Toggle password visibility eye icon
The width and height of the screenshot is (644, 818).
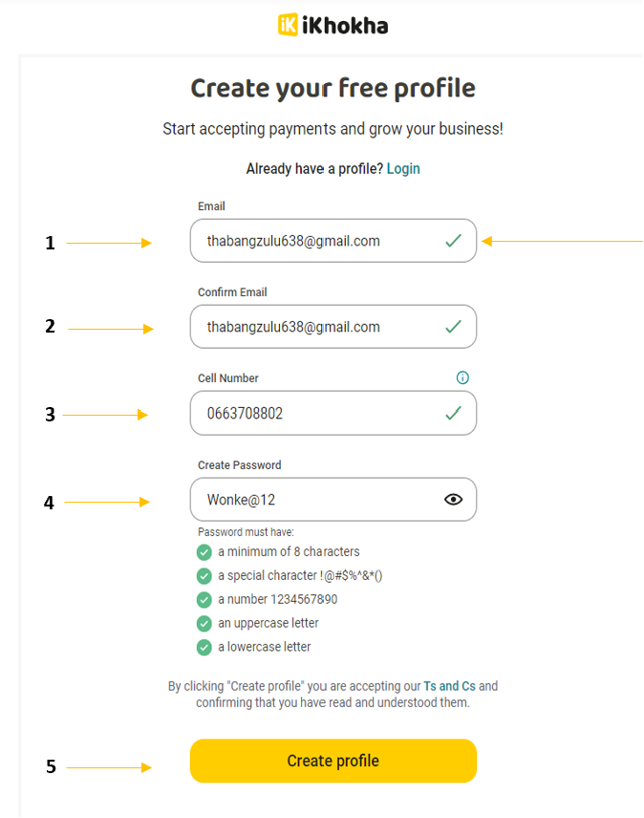pyautogui.click(x=453, y=499)
